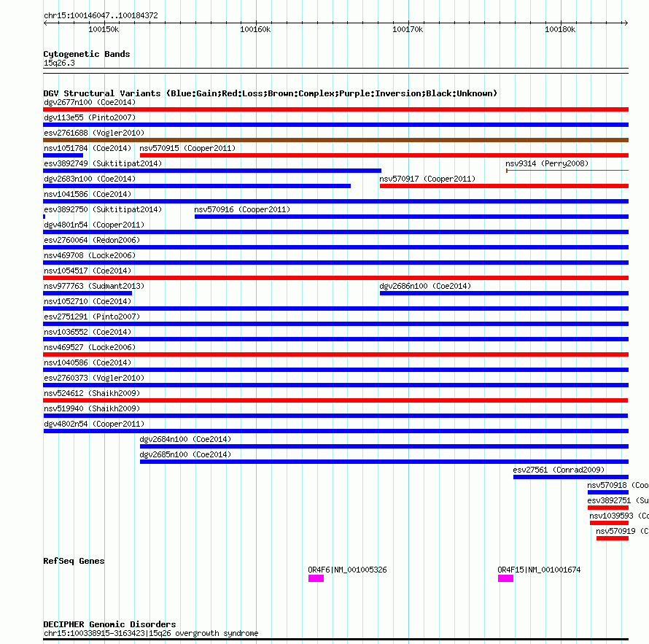Click the short blue nsv1051784 bar

click(63, 155)
